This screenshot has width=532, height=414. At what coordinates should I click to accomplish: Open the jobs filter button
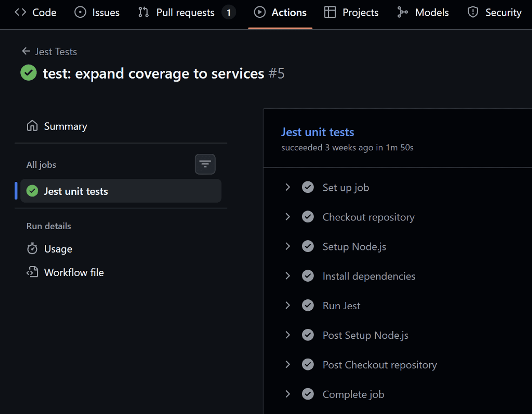tap(205, 164)
